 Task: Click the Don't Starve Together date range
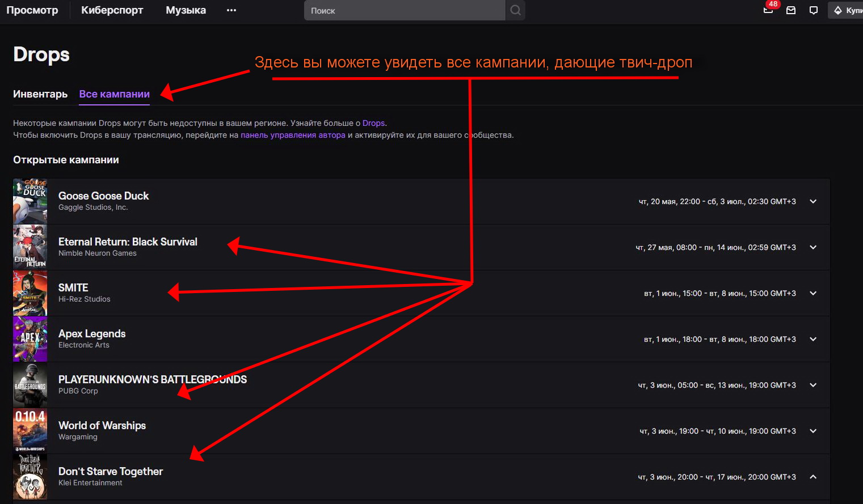(x=717, y=477)
